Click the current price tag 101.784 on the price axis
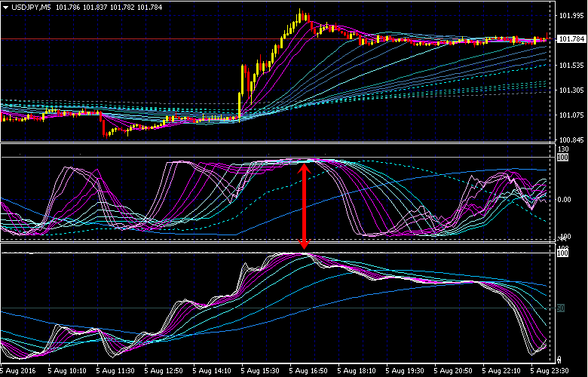588x377 pixels. (571, 38)
